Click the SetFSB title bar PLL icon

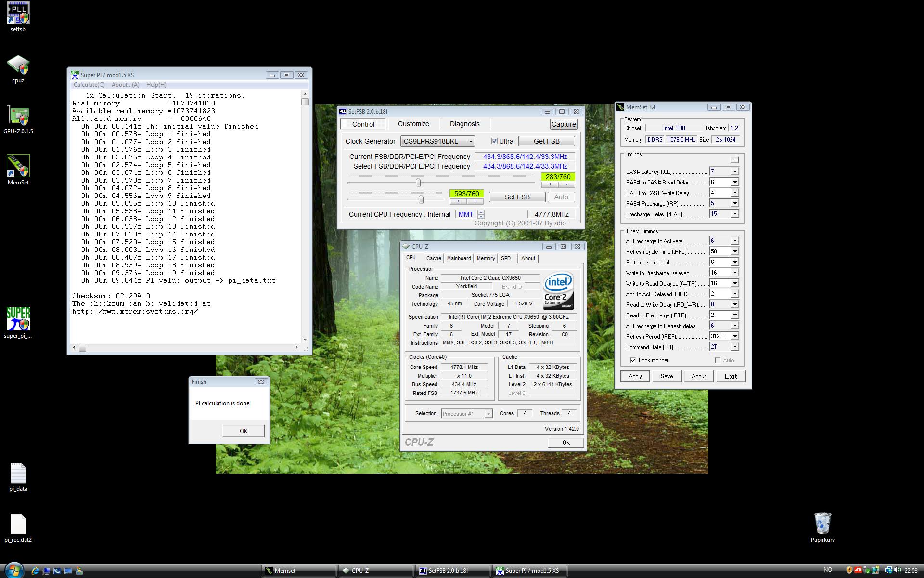(x=343, y=111)
